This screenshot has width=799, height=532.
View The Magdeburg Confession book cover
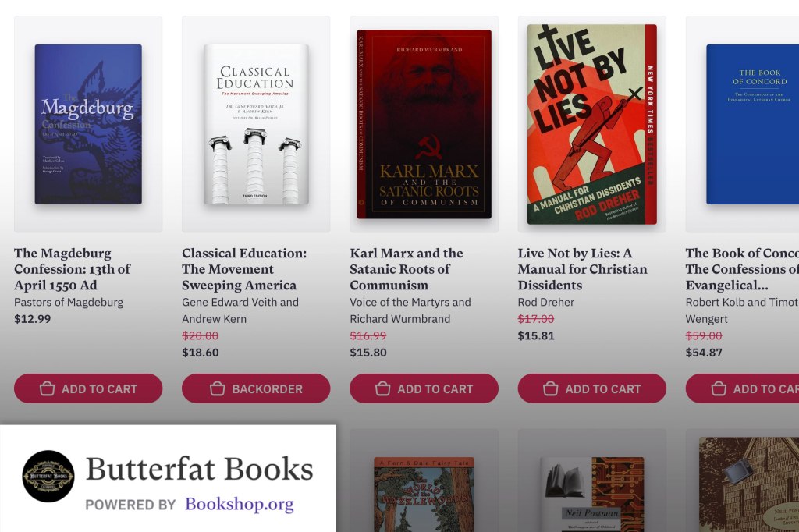tap(88, 124)
